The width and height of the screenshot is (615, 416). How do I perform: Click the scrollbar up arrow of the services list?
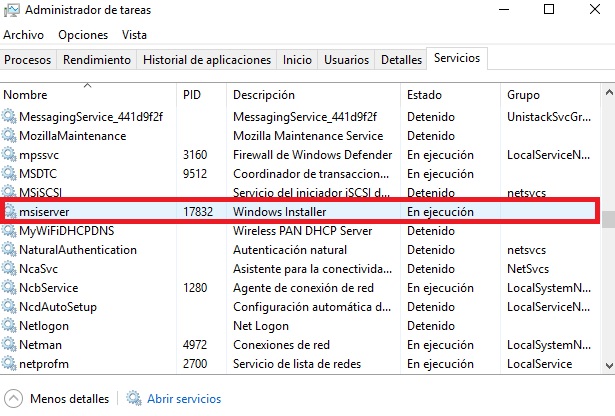tap(609, 93)
